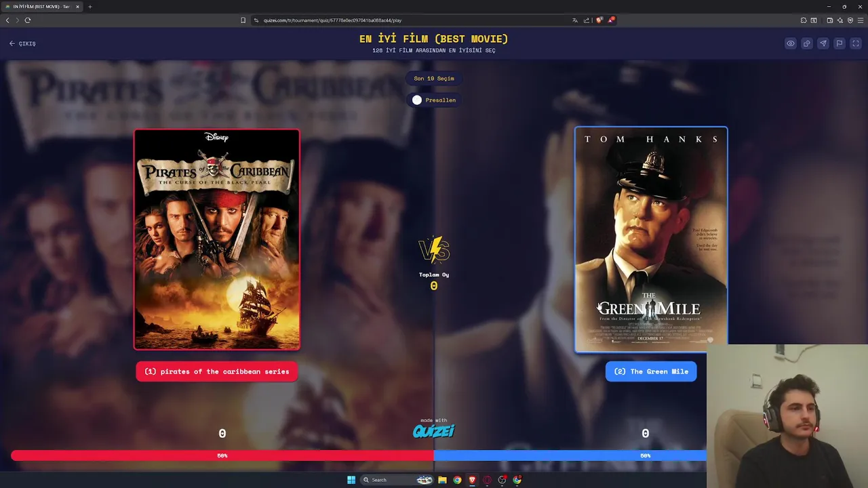Open File Explorer from taskbar
Viewport: 868px width, 488px height.
[x=442, y=480]
